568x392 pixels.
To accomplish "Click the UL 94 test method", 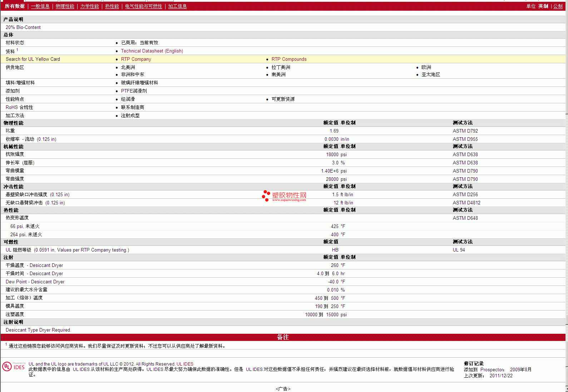I will click(x=459, y=250).
